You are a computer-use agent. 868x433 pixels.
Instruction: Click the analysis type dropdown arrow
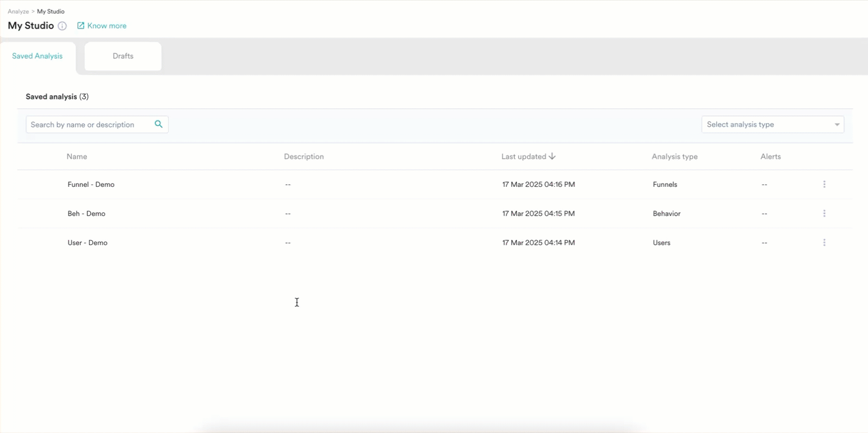coord(837,125)
